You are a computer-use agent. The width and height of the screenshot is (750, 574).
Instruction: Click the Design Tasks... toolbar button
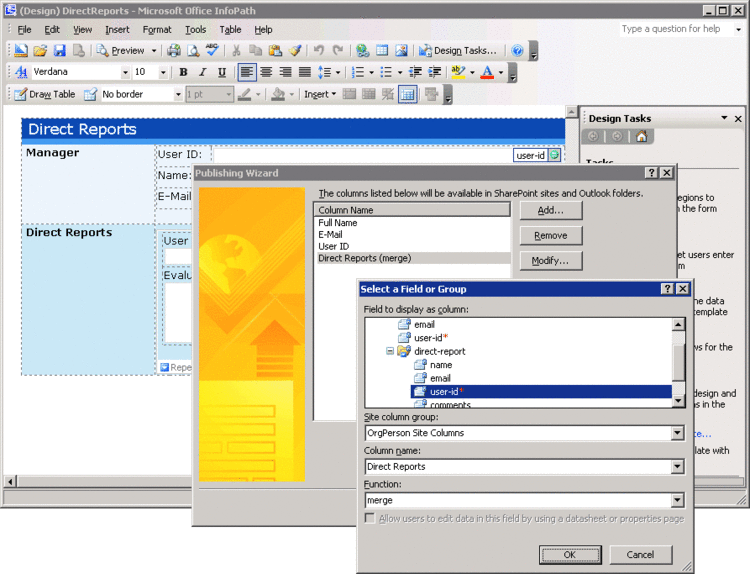pos(458,50)
